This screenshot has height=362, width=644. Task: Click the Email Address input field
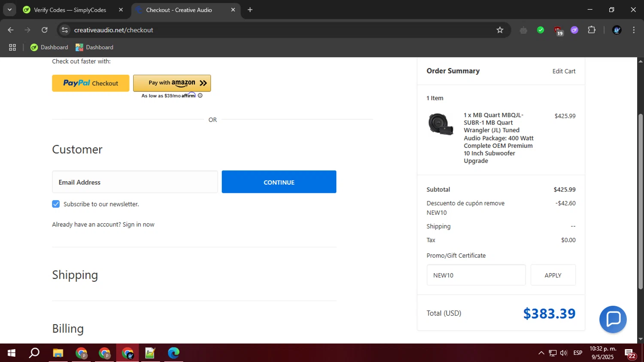click(135, 182)
